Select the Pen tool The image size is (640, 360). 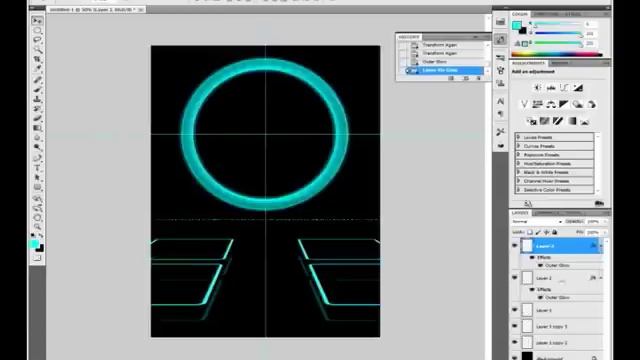[37, 158]
